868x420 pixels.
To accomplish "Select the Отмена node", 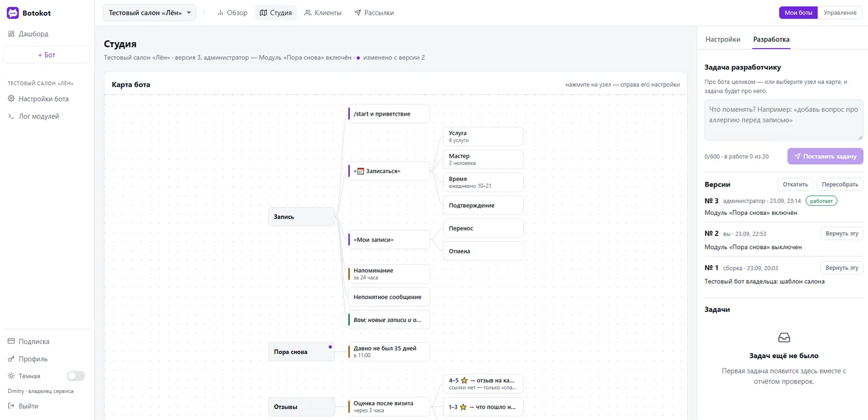I will (483, 251).
